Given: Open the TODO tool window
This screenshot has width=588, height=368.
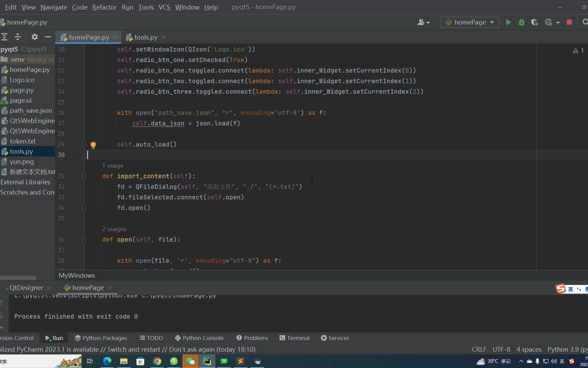Looking at the screenshot, I should [x=151, y=338].
